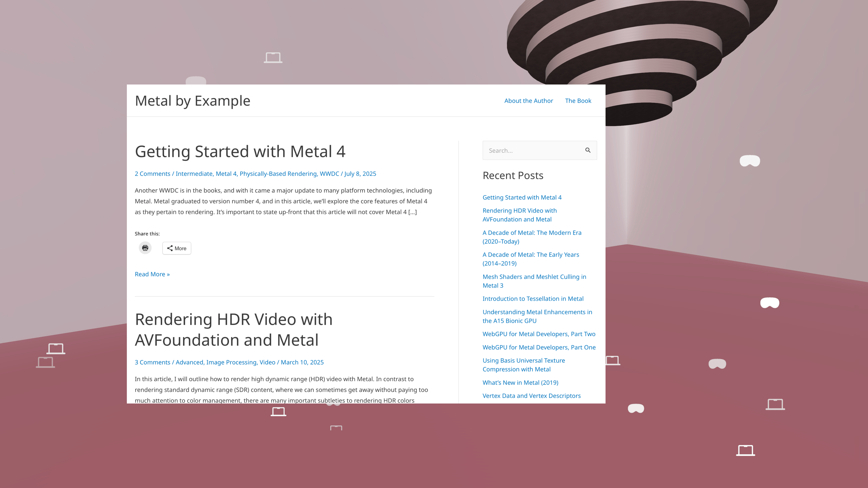Go to the Metal by Example home title
The image size is (868, 488).
point(192,101)
